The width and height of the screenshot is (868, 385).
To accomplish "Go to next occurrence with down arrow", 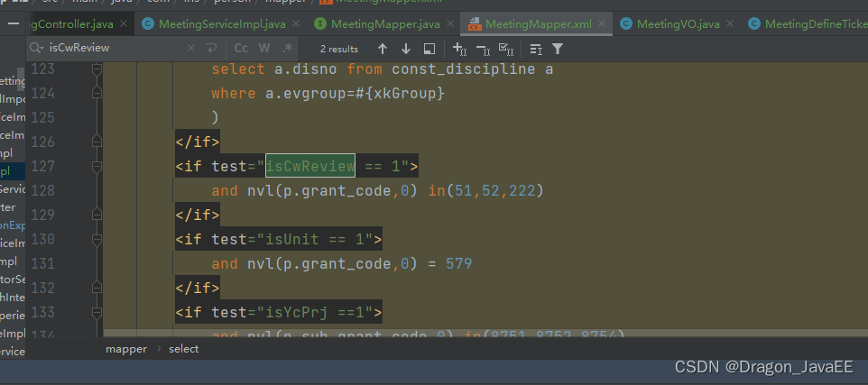I will tap(406, 49).
